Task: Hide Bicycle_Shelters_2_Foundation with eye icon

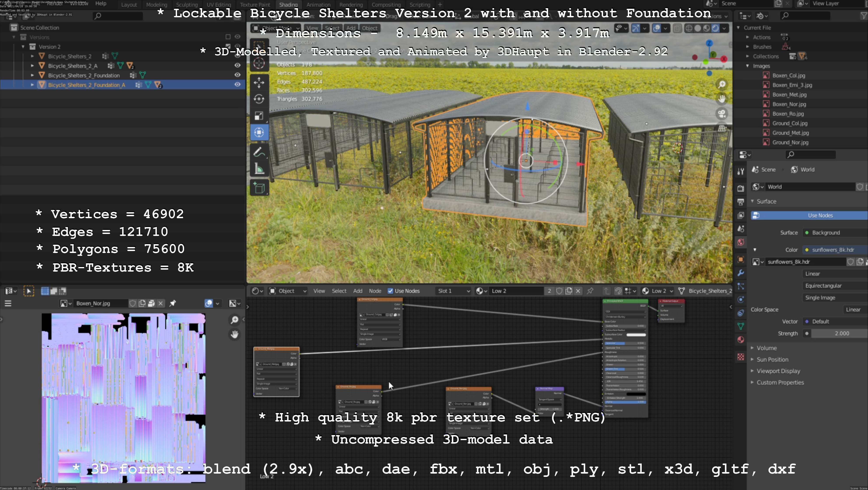Action: click(x=238, y=75)
